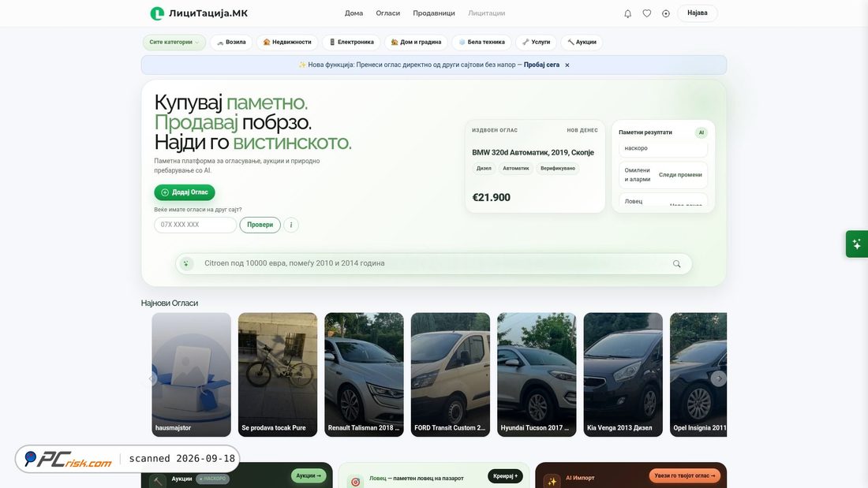Expand the Сите категории dropdown
Screen dimensions: 868x488
pos(174,42)
